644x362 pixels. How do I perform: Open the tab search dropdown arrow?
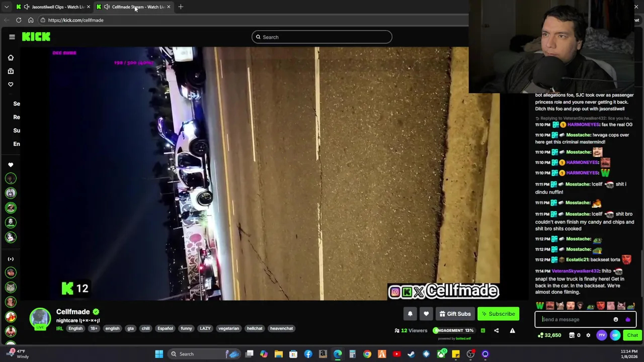[6, 7]
